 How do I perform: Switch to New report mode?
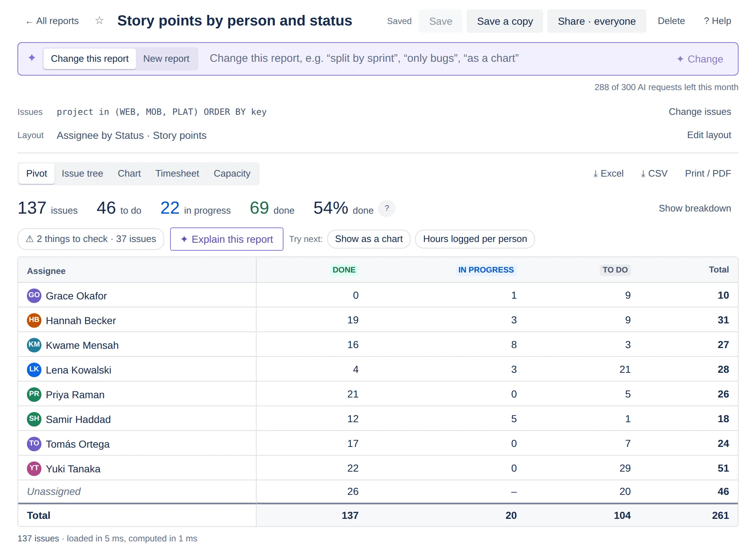(166, 59)
